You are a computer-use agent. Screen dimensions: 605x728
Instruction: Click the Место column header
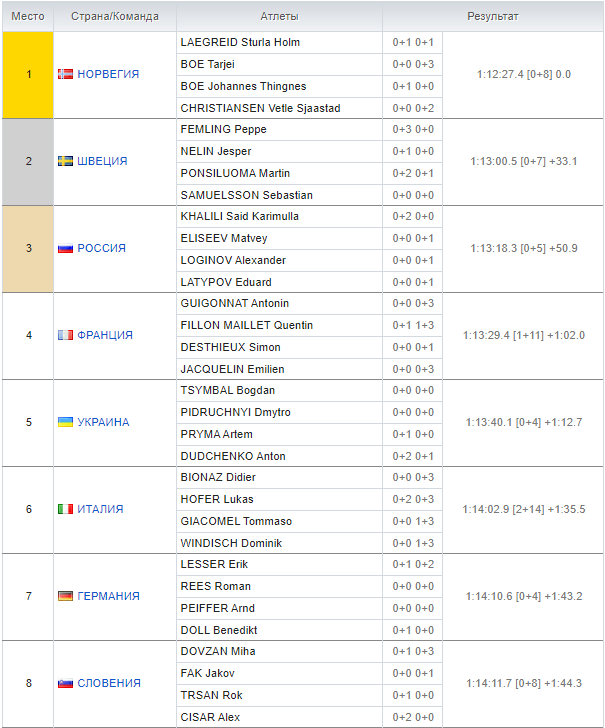coord(28,17)
